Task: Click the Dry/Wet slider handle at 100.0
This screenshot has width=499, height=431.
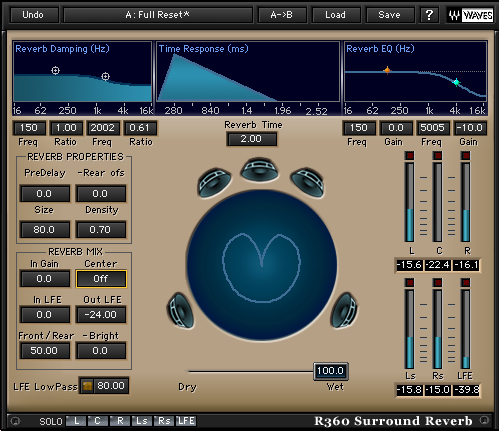Action: tap(331, 371)
